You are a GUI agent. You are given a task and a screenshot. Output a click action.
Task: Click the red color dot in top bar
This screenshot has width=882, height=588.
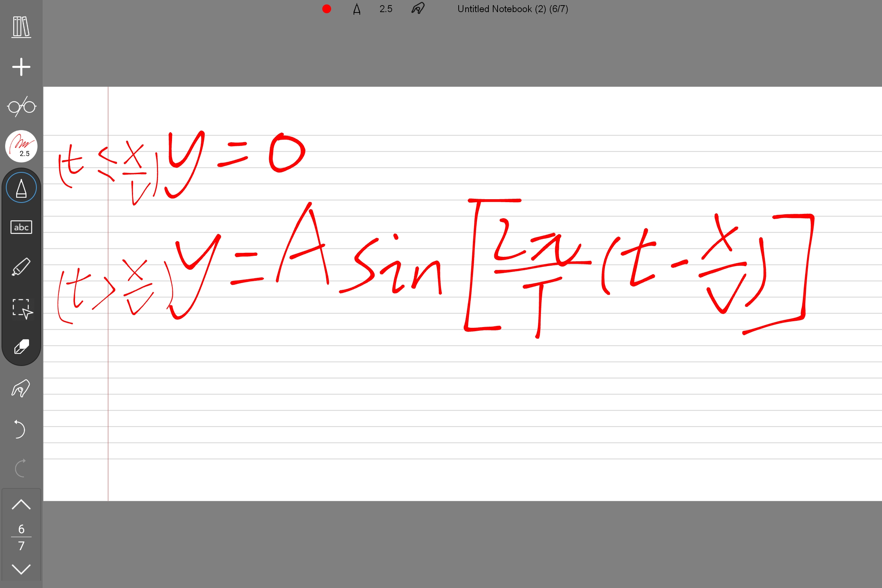[x=327, y=9]
